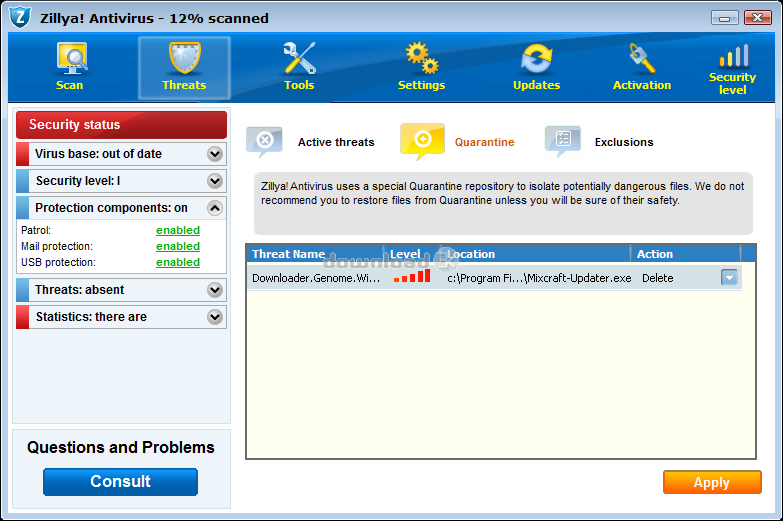This screenshot has width=783, height=521.
Task: Click the Active threats bubble icon
Action: [264, 142]
